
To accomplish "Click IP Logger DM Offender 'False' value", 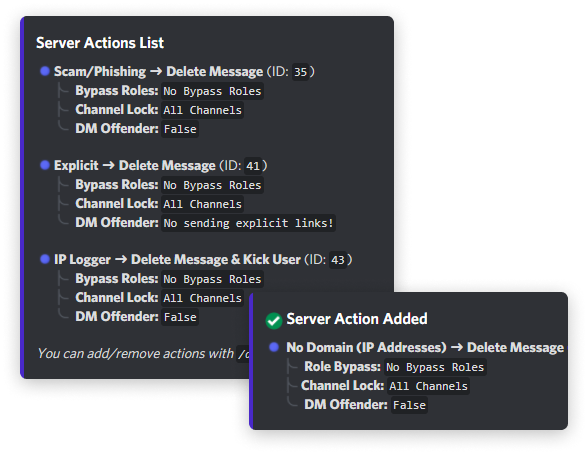I will coord(180,317).
